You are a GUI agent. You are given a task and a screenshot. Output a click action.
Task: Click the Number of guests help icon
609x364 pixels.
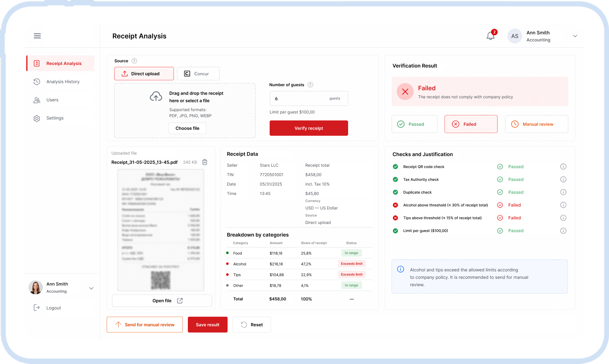click(x=310, y=85)
